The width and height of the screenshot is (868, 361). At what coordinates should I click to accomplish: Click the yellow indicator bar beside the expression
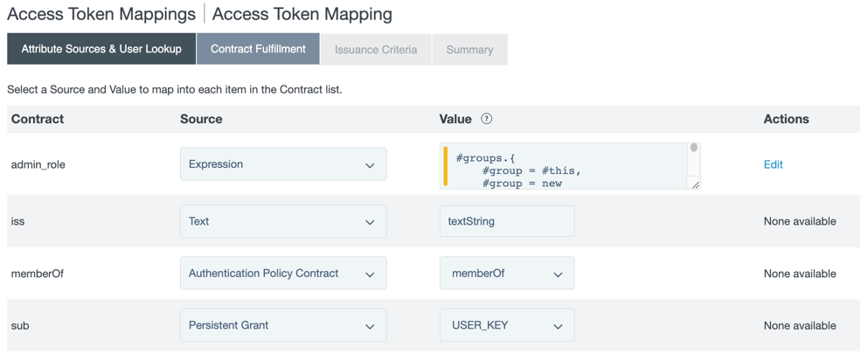pos(446,166)
